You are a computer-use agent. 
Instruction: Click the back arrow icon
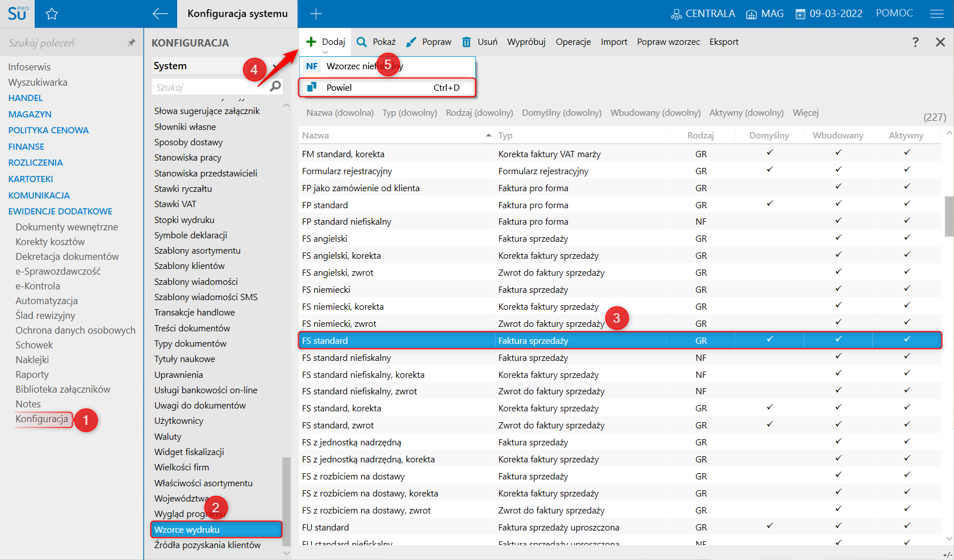160,14
